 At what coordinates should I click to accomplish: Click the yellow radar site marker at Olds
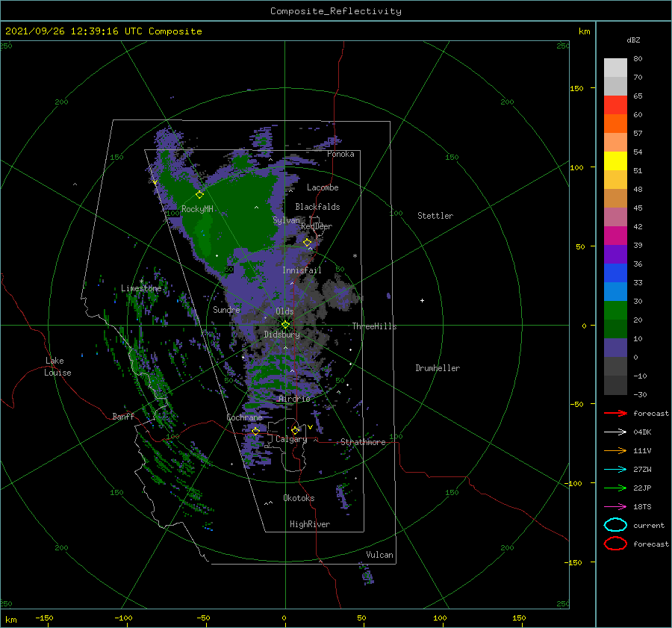click(x=285, y=325)
